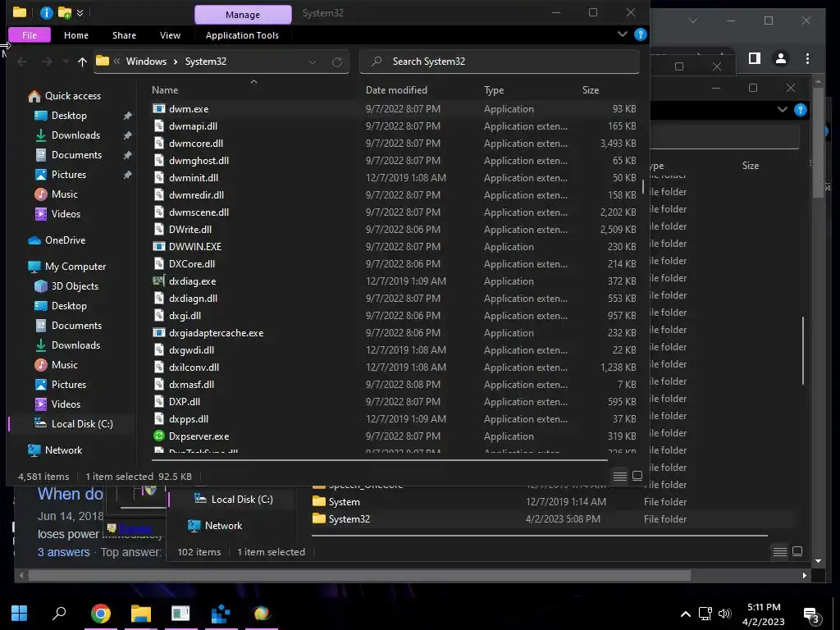Open the address bar history dropdown

[313, 62]
